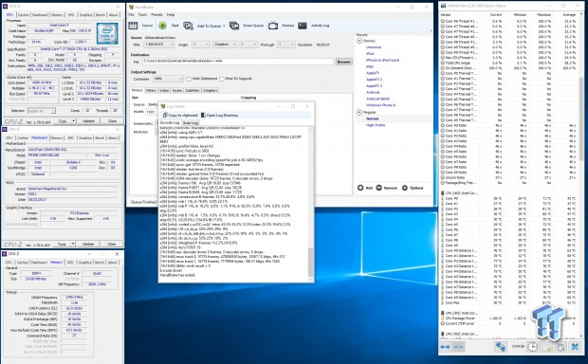Switch to the Subtitles tab
Image resolution: width=588 pixels, height=364 pixels.
tap(193, 90)
